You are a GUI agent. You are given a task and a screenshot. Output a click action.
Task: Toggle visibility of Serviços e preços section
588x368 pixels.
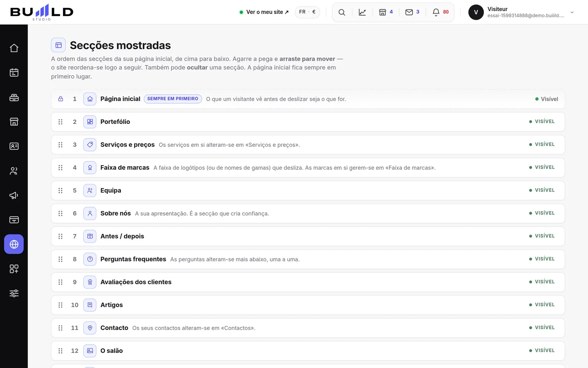coord(542,144)
